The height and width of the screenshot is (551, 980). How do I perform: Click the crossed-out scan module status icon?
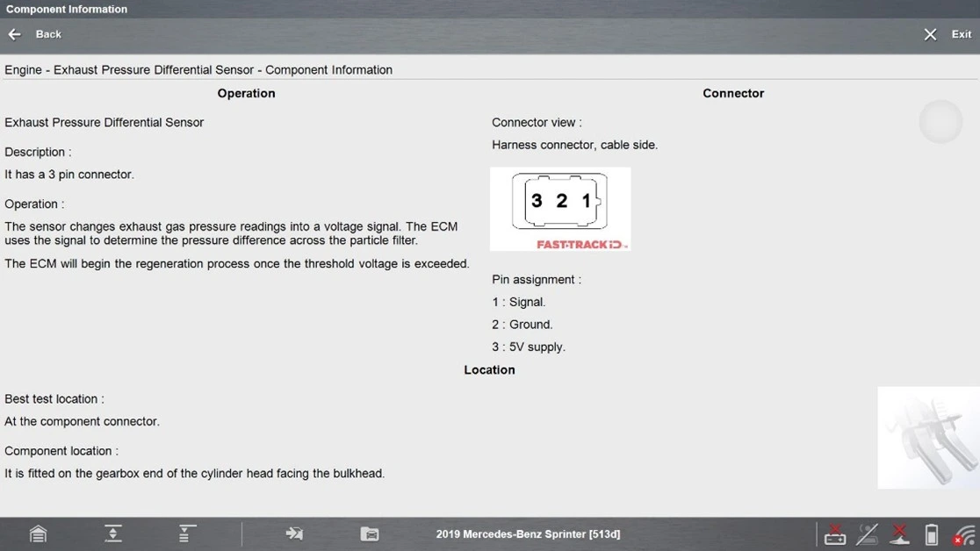868,533
